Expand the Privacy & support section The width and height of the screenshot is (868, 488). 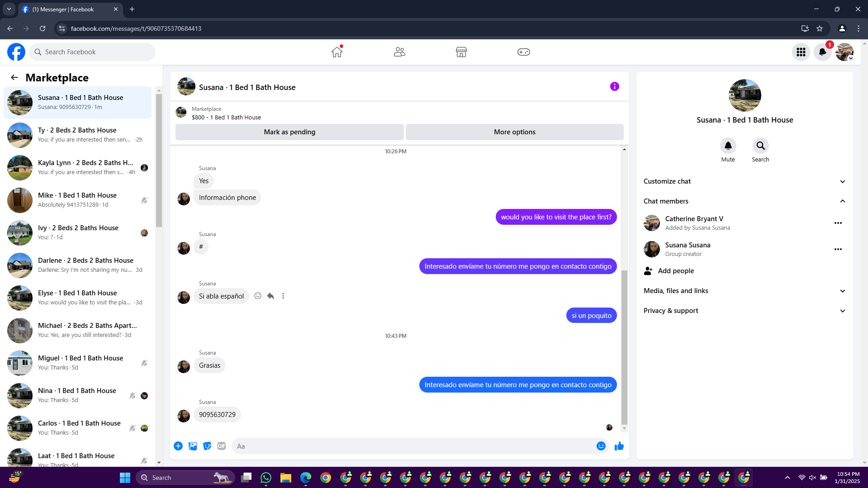(745, 311)
